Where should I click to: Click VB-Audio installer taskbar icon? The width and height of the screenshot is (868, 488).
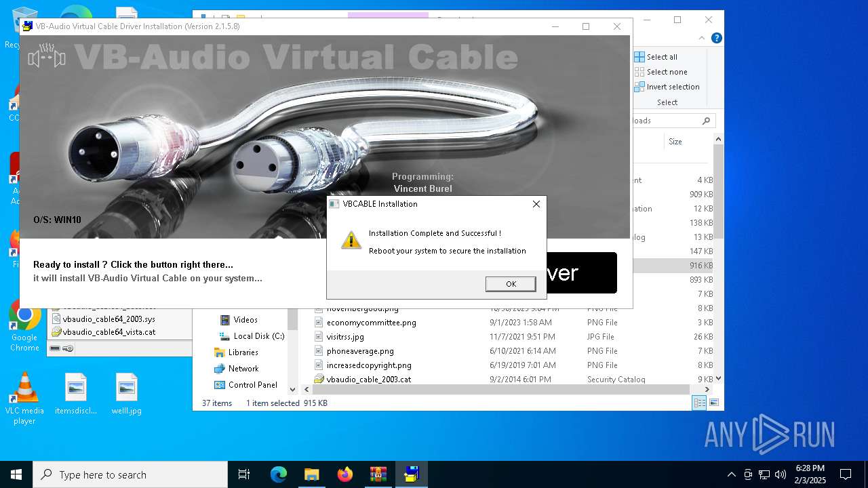click(412, 474)
